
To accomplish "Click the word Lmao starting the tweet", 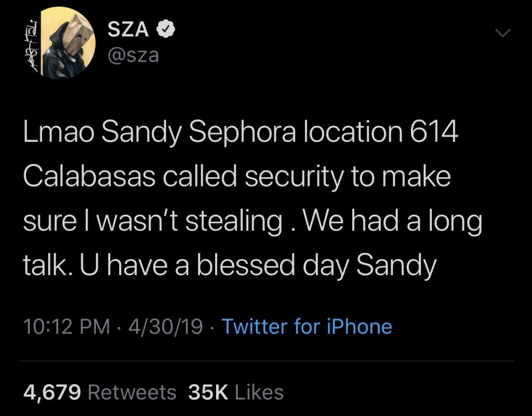I will pyautogui.click(x=58, y=131).
